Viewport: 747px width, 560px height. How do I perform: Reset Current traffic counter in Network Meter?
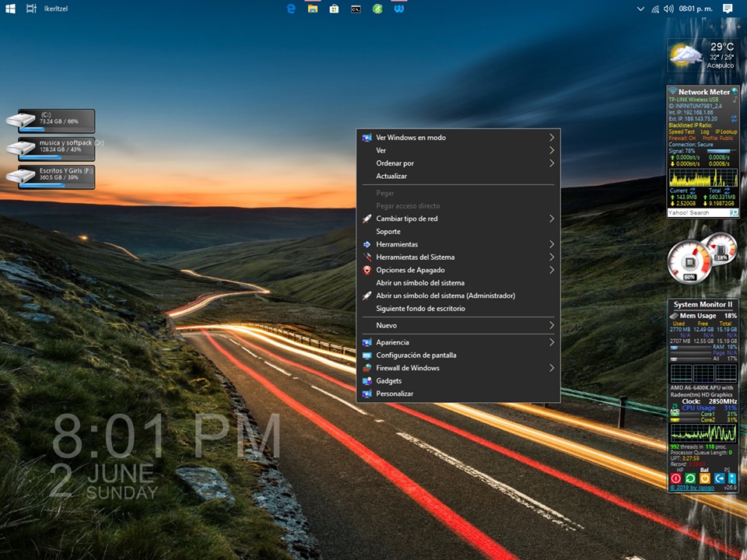click(693, 191)
